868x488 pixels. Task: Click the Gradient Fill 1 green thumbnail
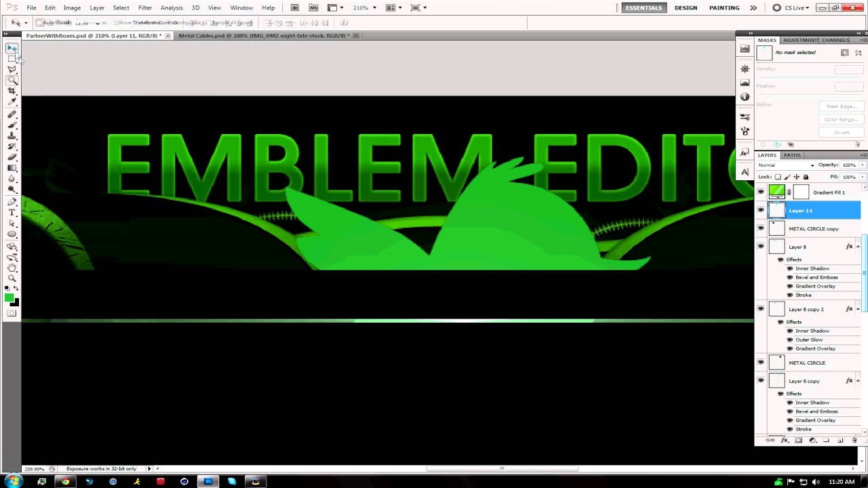(x=777, y=192)
